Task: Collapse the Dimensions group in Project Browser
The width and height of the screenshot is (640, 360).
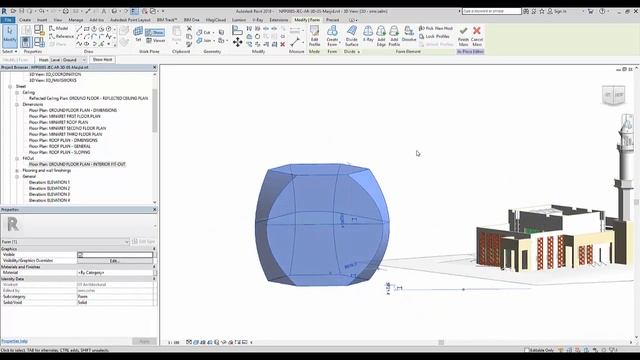Action: (17, 104)
